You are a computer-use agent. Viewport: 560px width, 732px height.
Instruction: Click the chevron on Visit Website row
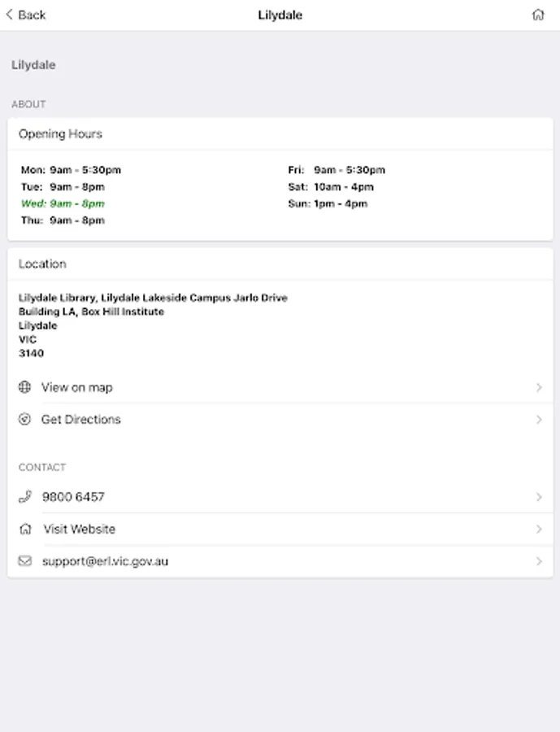point(539,529)
